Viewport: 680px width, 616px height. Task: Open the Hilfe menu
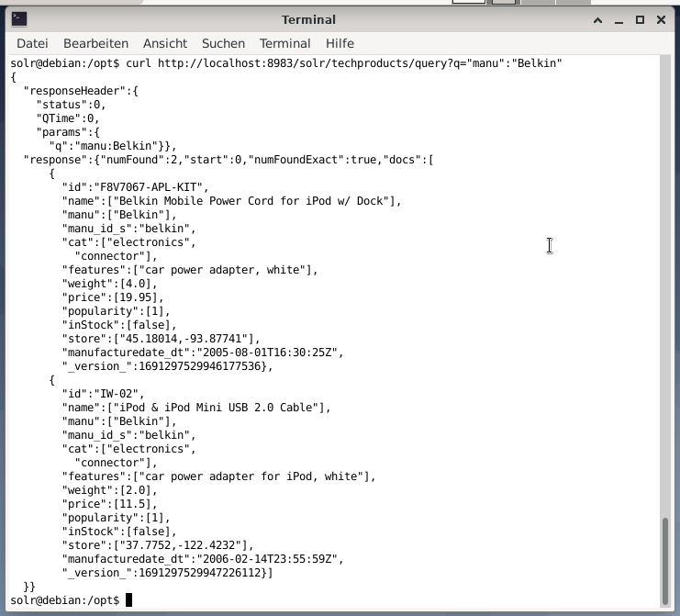pyautogui.click(x=340, y=43)
